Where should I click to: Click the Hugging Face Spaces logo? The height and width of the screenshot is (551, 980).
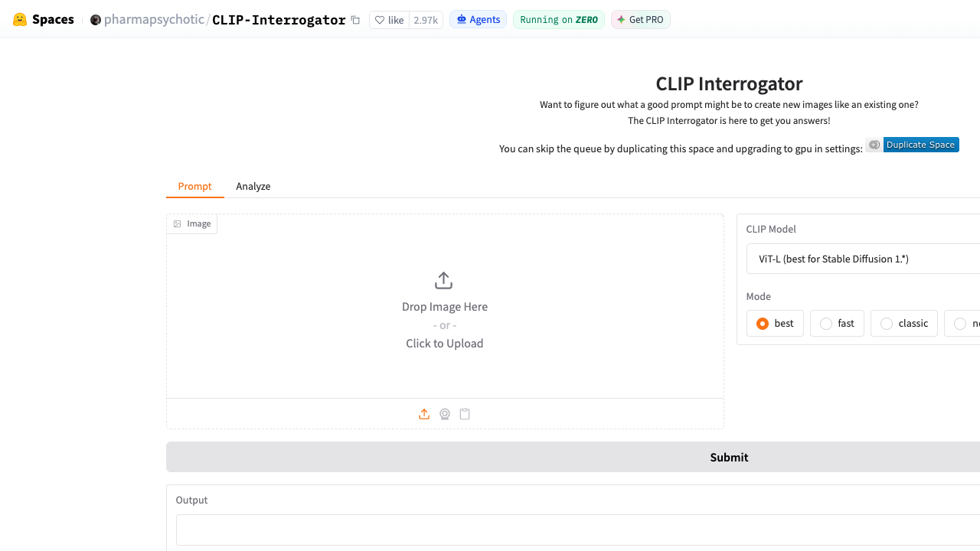(44, 19)
